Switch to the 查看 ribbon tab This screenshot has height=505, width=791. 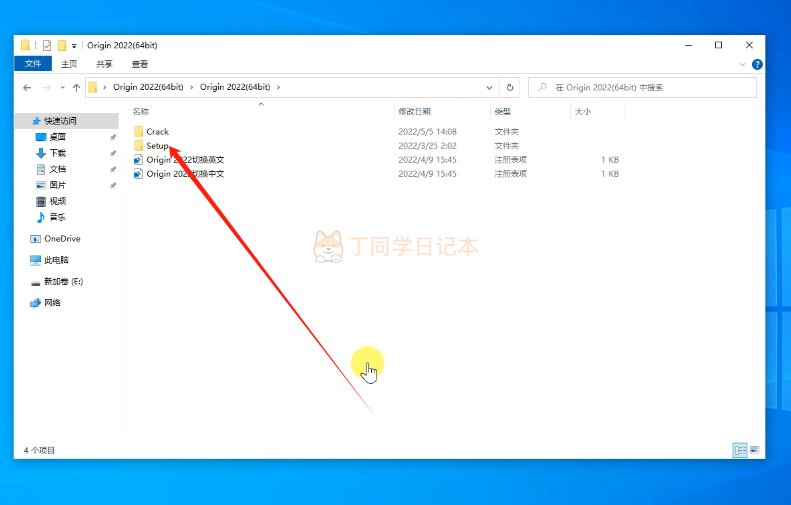click(140, 64)
